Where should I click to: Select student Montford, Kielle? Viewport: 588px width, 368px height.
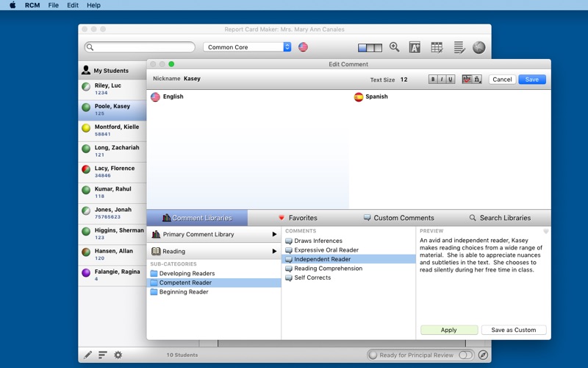coord(112,131)
